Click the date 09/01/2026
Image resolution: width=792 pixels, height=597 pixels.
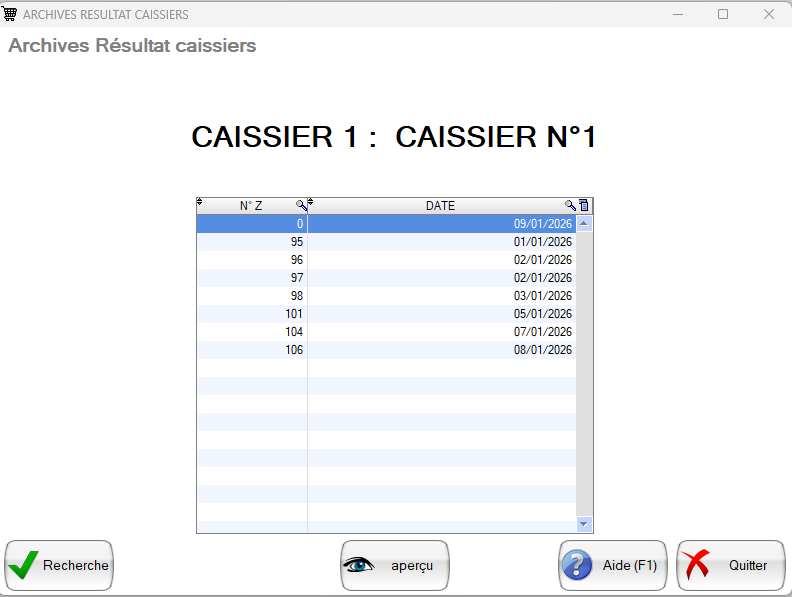[x=542, y=224]
